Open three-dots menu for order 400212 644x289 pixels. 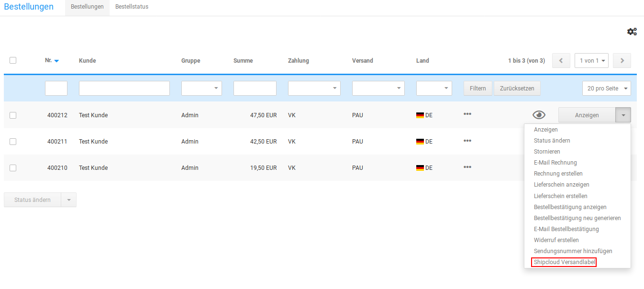467,114
